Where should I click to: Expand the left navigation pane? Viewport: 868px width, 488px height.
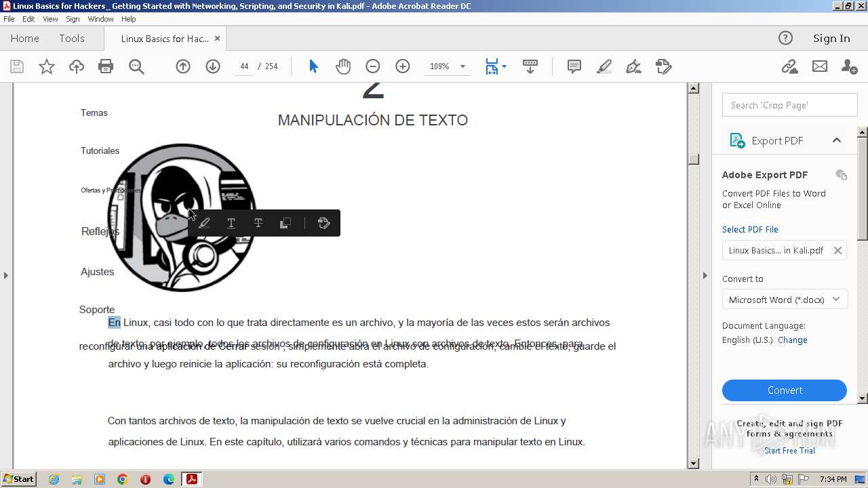coord(6,275)
